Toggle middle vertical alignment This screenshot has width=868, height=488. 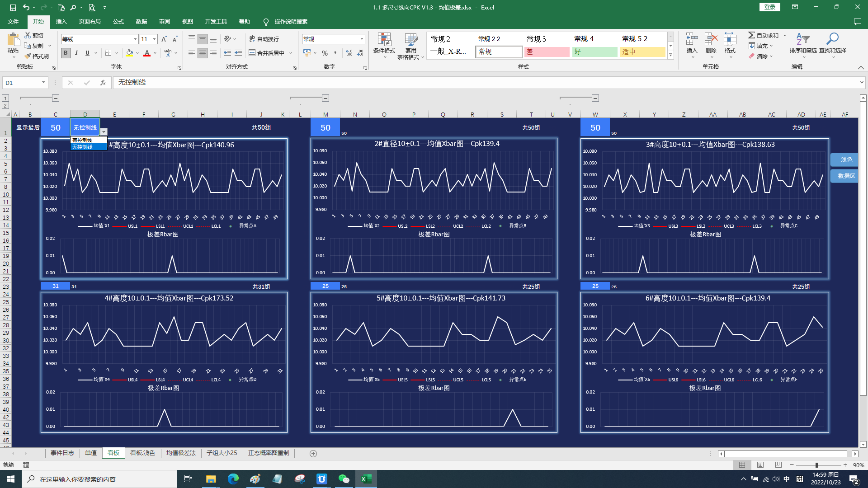coord(203,39)
